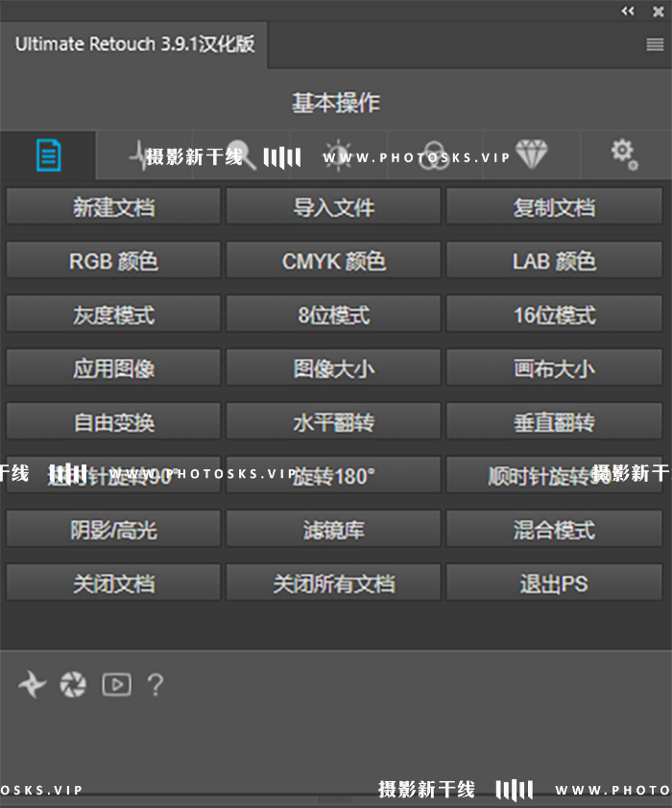
Task: Click the 复制文档 button
Action: click(x=554, y=206)
